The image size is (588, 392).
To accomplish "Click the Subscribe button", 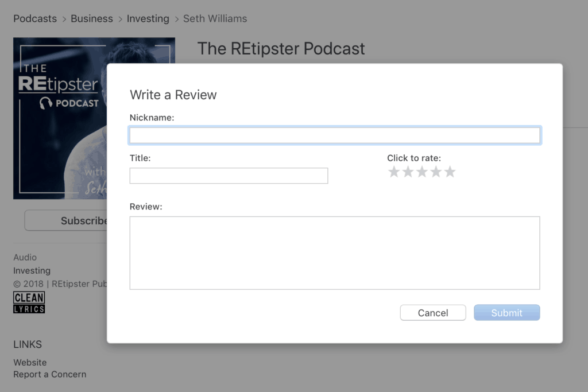I will [x=66, y=220].
